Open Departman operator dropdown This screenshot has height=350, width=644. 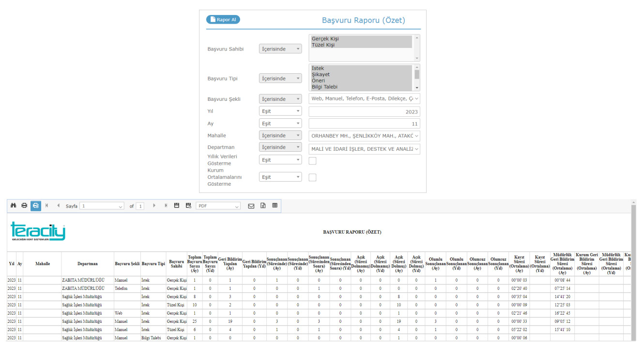click(280, 147)
